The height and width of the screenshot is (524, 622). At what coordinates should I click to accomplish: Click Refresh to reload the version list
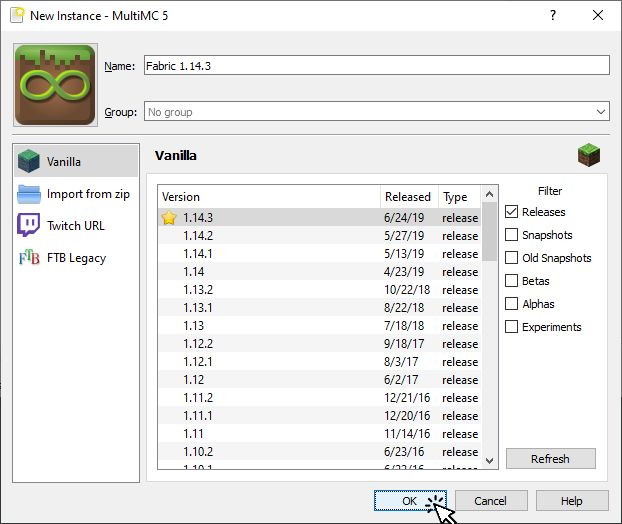click(551, 459)
